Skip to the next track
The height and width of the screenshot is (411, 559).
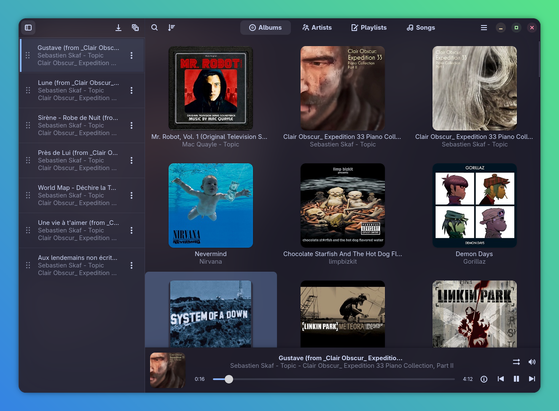point(532,379)
